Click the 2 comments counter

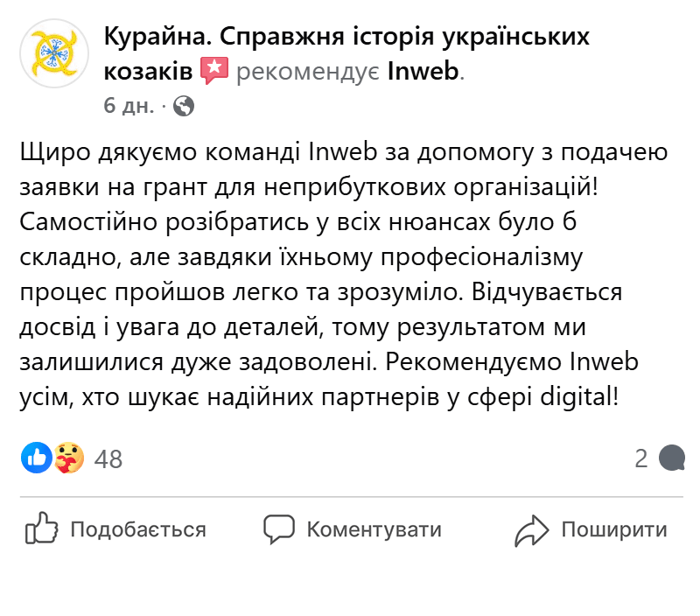point(642,457)
